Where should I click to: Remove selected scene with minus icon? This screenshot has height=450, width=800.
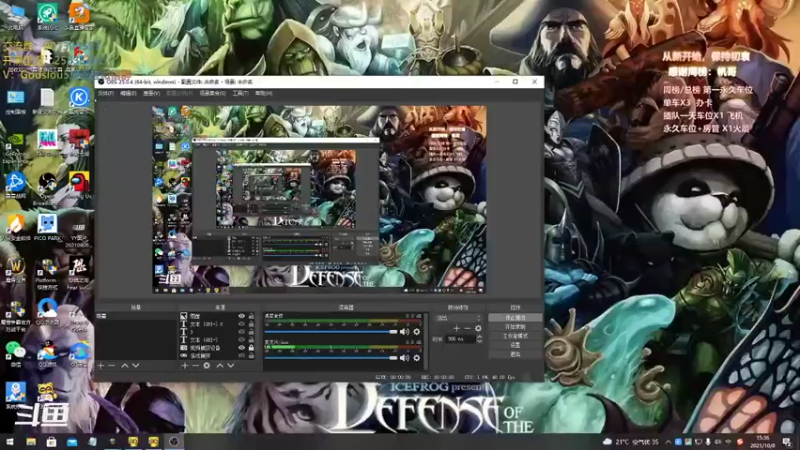click(111, 365)
